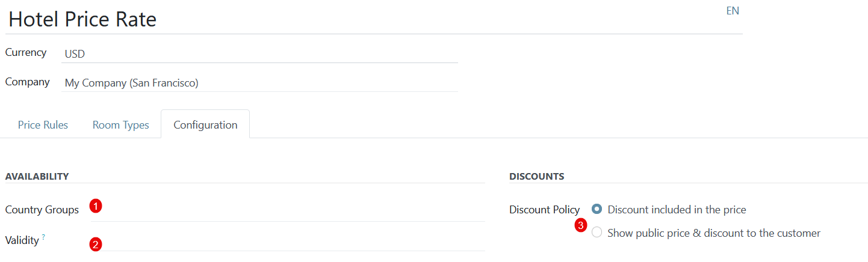Viewport: 868px width, 262px height.
Task: Click the Country Groups label
Action: 42,210
